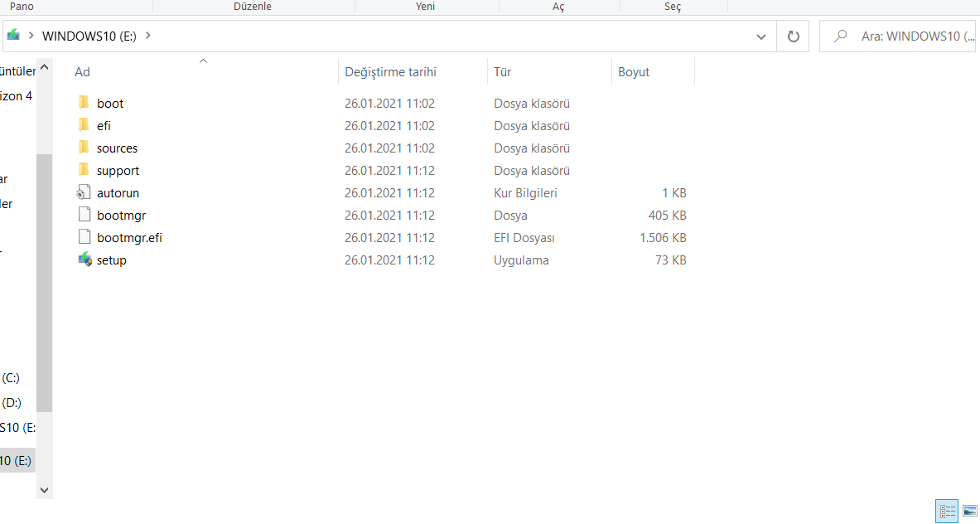
Task: Select the bootmgr file name
Action: click(121, 216)
